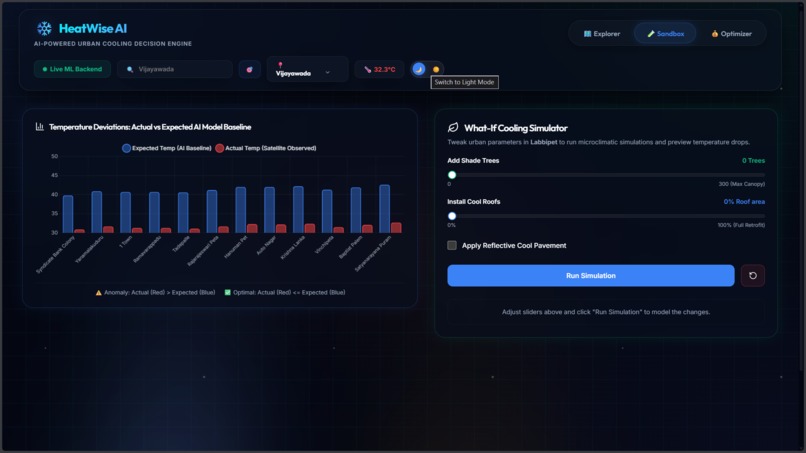The height and width of the screenshot is (453, 806).
Task: Click the '0 Trees' value label
Action: (x=753, y=160)
